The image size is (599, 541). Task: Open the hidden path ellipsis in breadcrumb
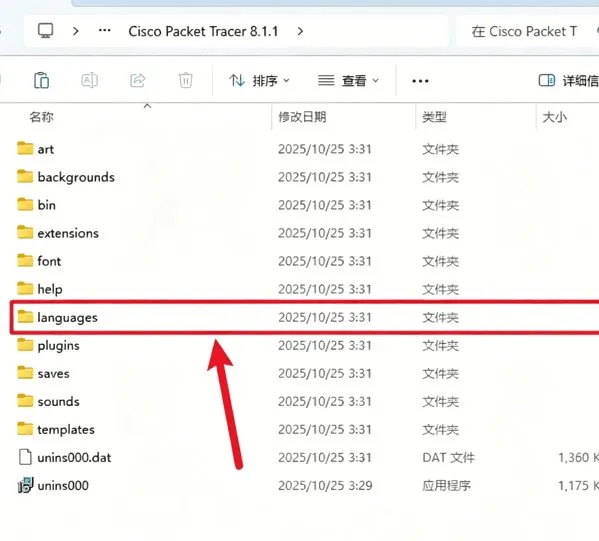tap(105, 31)
